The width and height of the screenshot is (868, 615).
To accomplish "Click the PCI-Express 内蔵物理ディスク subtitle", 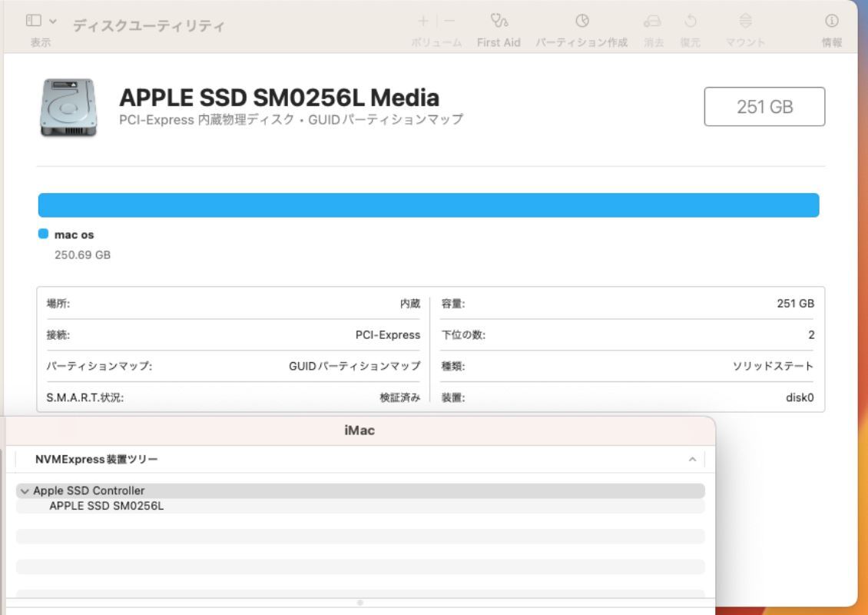I will (x=291, y=120).
